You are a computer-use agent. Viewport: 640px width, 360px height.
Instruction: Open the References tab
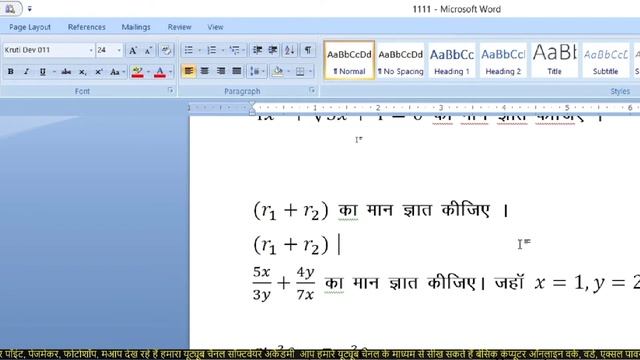(87, 27)
